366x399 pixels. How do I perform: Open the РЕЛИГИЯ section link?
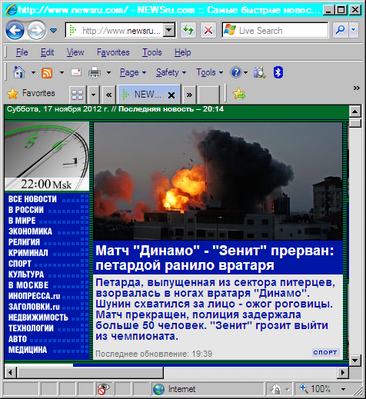[x=24, y=242]
